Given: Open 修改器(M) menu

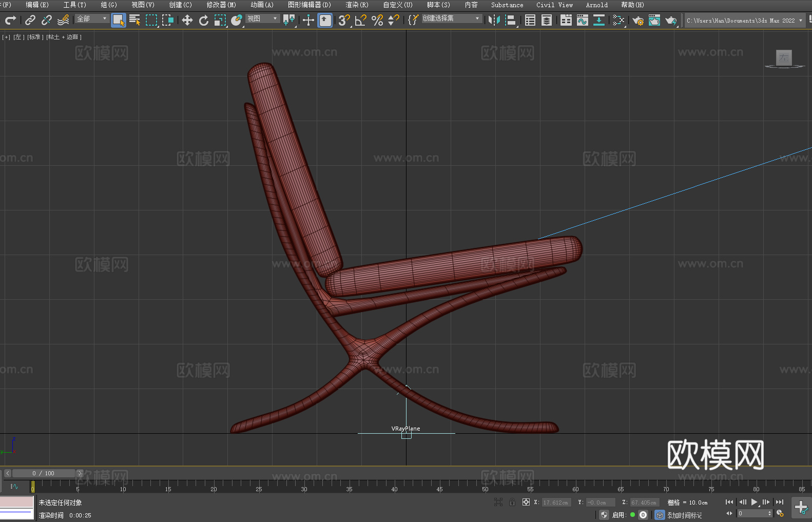Looking at the screenshot, I should point(221,5).
